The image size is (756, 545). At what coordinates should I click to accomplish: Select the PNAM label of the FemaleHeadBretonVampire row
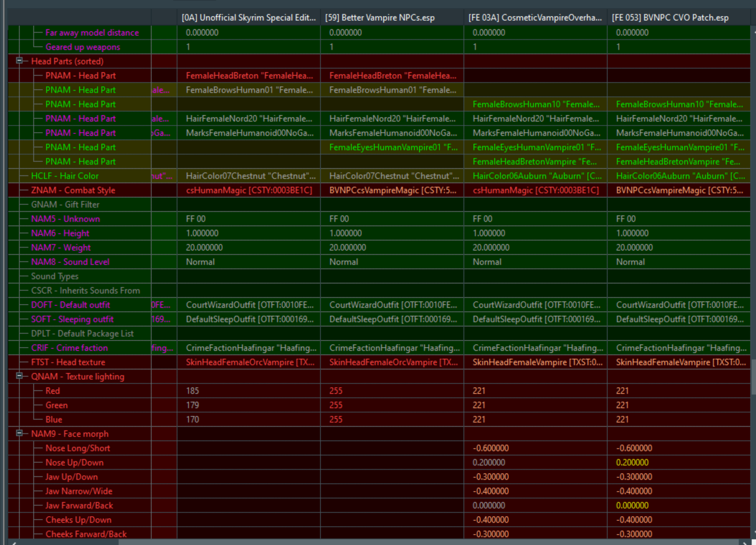tap(80, 161)
